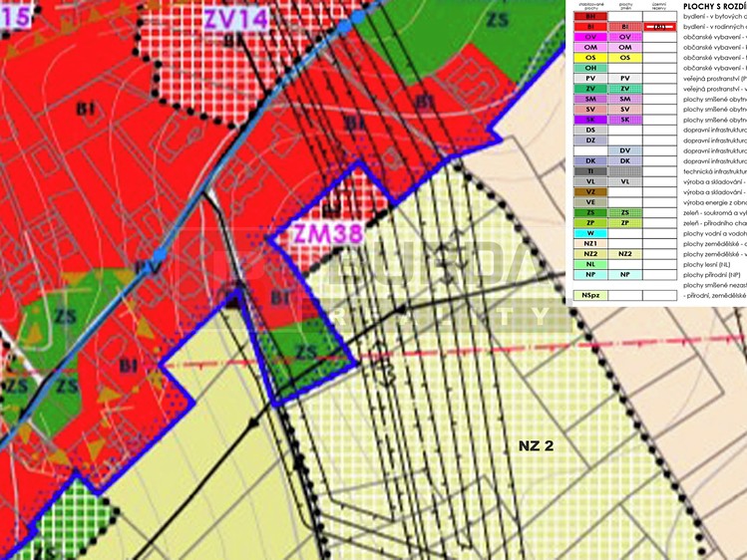Click the 'plochy přírodní (NP)' legend text
747x560 pixels.
[712, 275]
